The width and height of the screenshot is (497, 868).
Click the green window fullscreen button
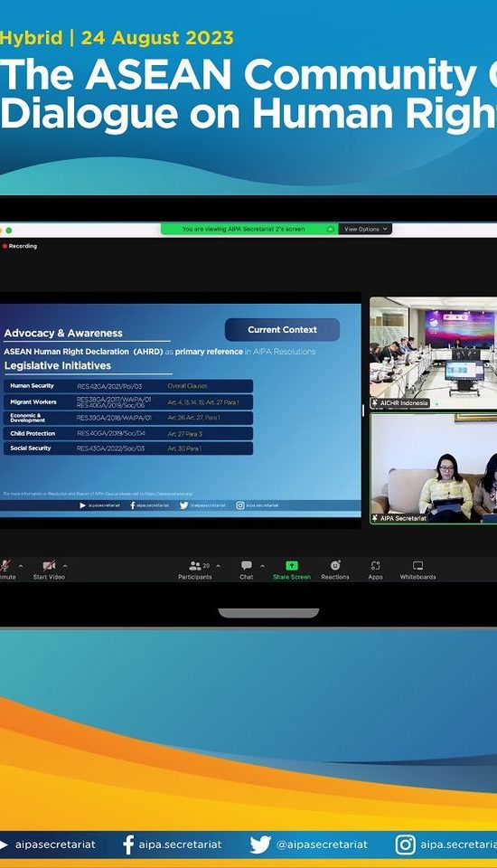click(9, 231)
